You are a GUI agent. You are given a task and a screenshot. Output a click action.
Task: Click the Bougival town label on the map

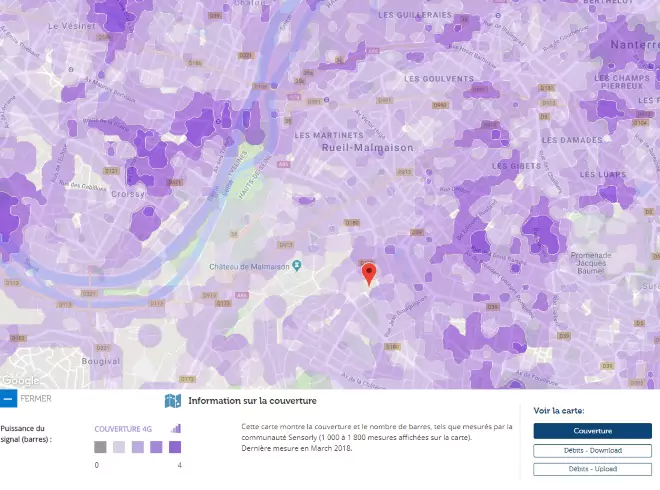click(x=100, y=361)
